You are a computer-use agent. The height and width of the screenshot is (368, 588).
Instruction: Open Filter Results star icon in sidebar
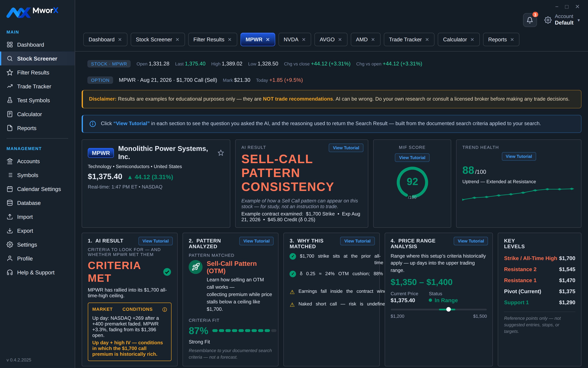pyautogui.click(x=10, y=73)
